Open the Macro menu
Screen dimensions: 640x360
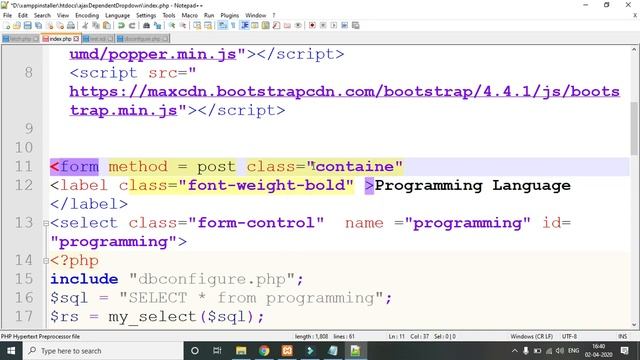click(x=189, y=16)
